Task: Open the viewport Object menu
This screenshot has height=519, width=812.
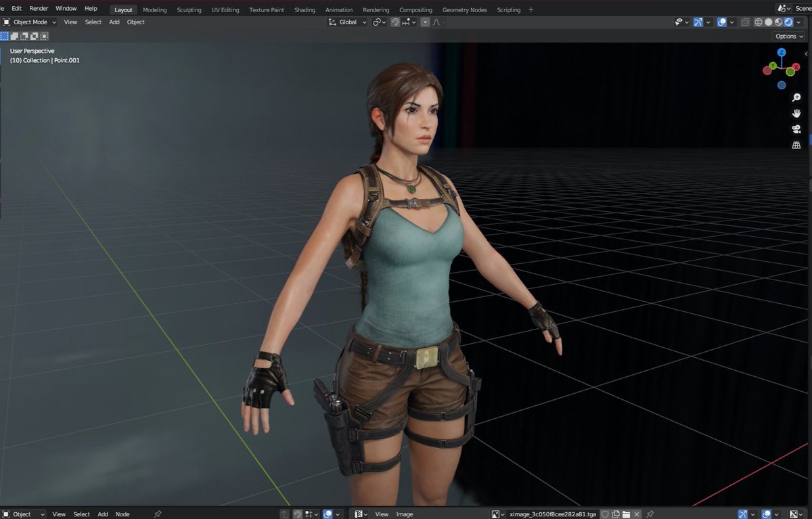Action: click(136, 22)
